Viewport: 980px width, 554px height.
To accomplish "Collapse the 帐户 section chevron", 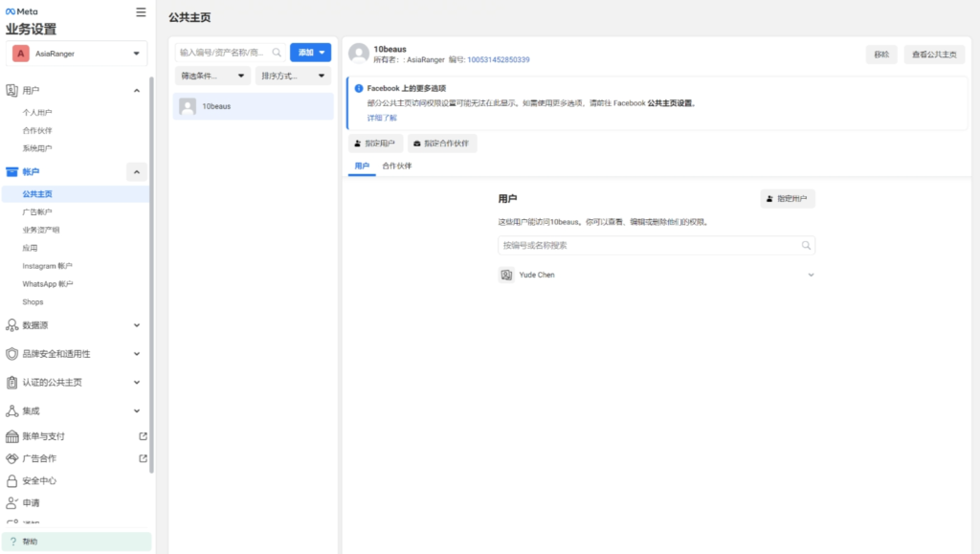I will (136, 172).
